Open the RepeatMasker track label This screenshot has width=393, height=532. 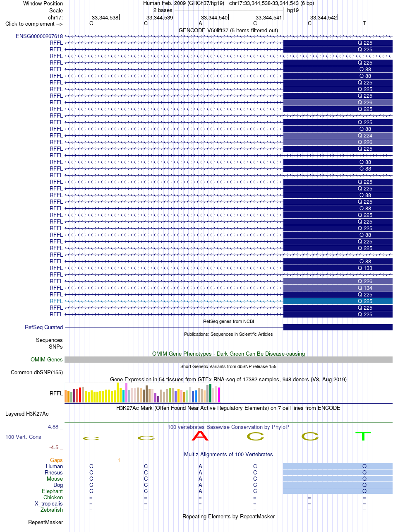pos(46,522)
